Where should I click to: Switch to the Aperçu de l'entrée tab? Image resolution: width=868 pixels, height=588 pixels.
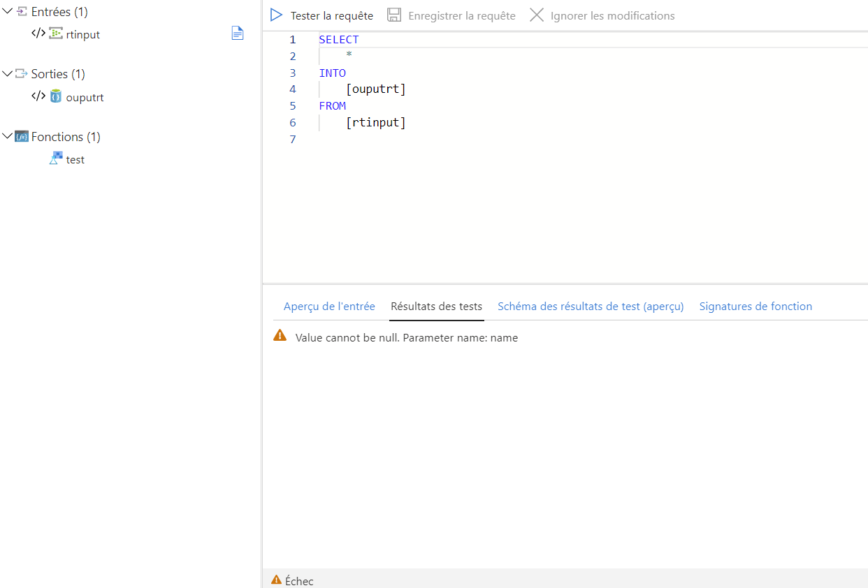(328, 306)
